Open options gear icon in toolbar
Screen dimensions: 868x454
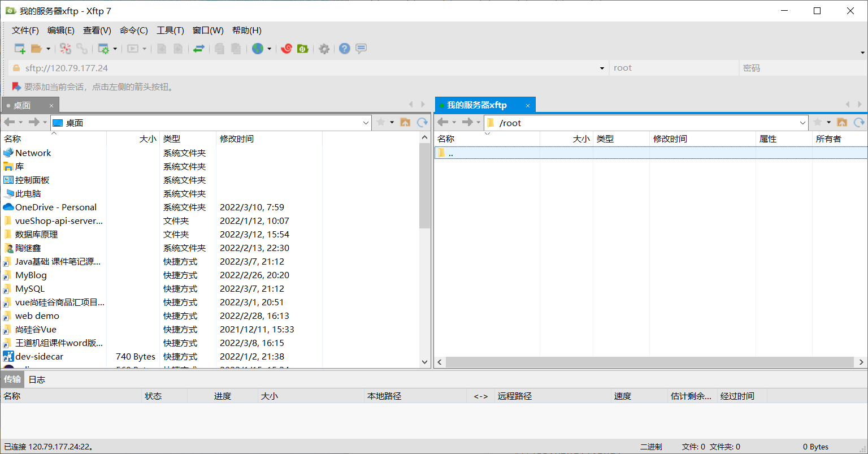[324, 49]
